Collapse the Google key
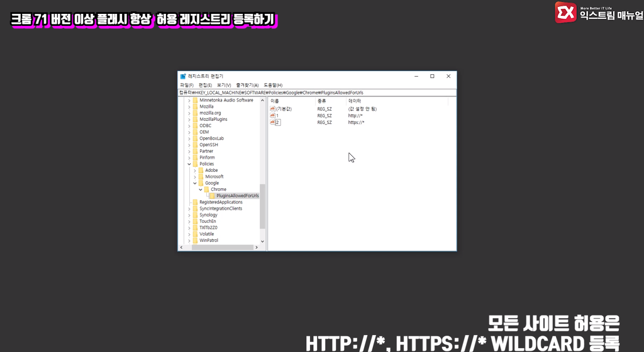The width and height of the screenshot is (644, 352). [195, 183]
